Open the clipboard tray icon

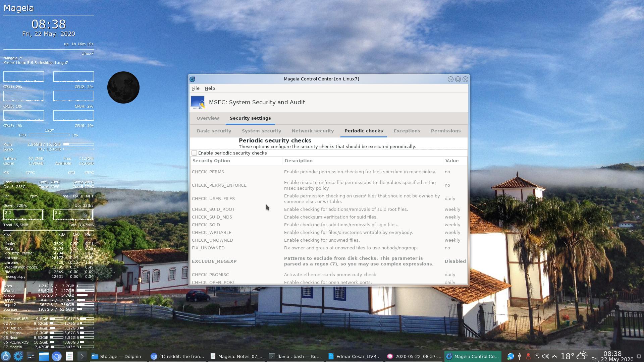537,356
